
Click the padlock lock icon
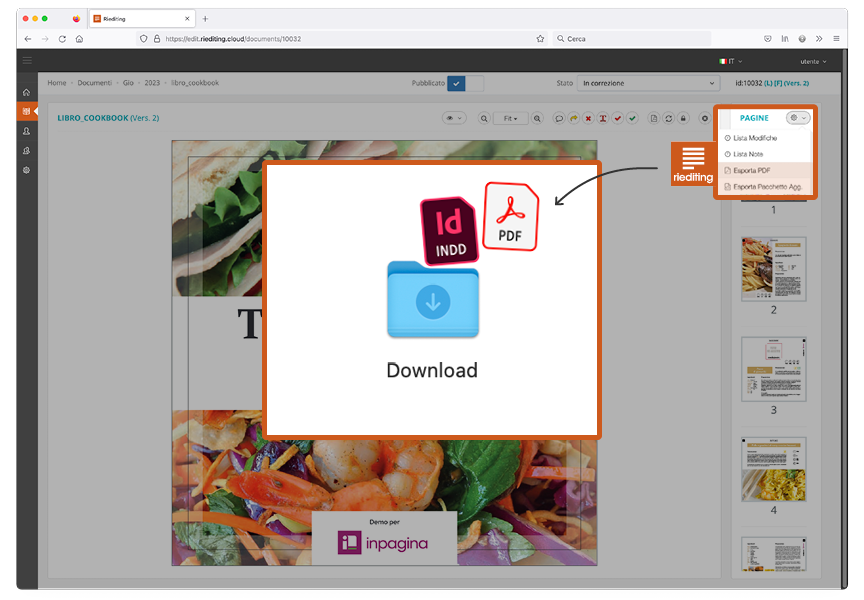[x=683, y=118]
